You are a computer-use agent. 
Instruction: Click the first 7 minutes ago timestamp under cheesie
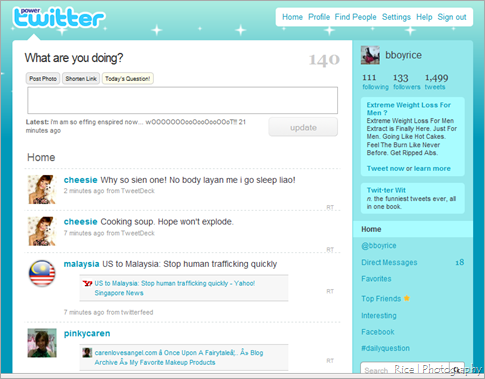[84, 233]
